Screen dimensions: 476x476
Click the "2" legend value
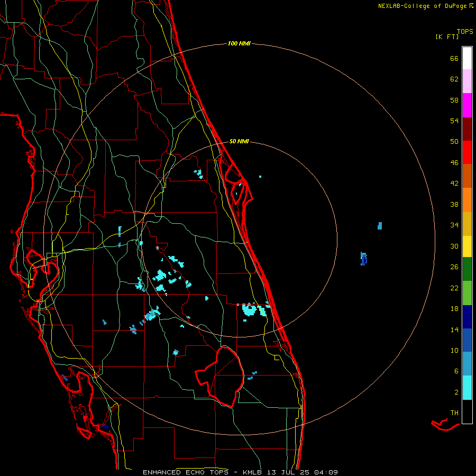[x=456, y=392]
